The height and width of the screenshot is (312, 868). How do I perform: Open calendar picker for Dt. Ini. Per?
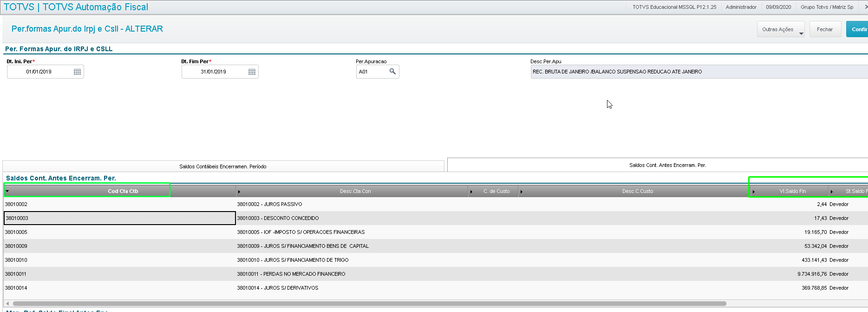point(77,72)
